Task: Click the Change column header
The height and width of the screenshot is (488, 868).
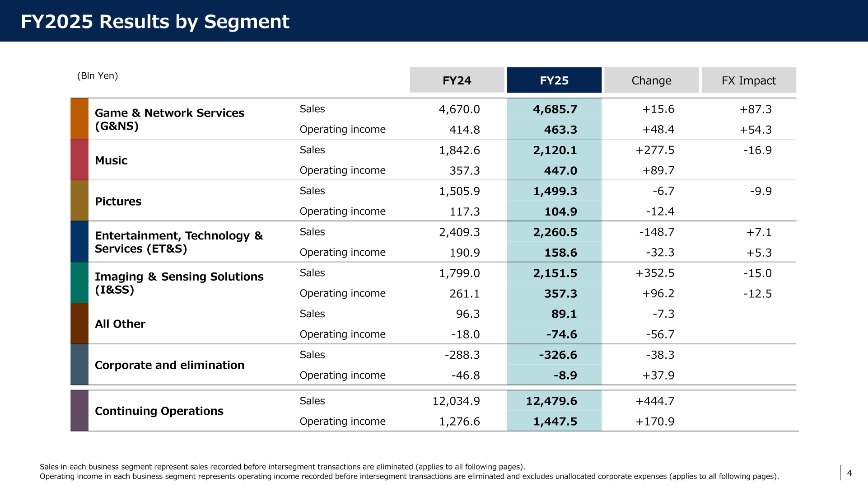Action: (x=651, y=80)
